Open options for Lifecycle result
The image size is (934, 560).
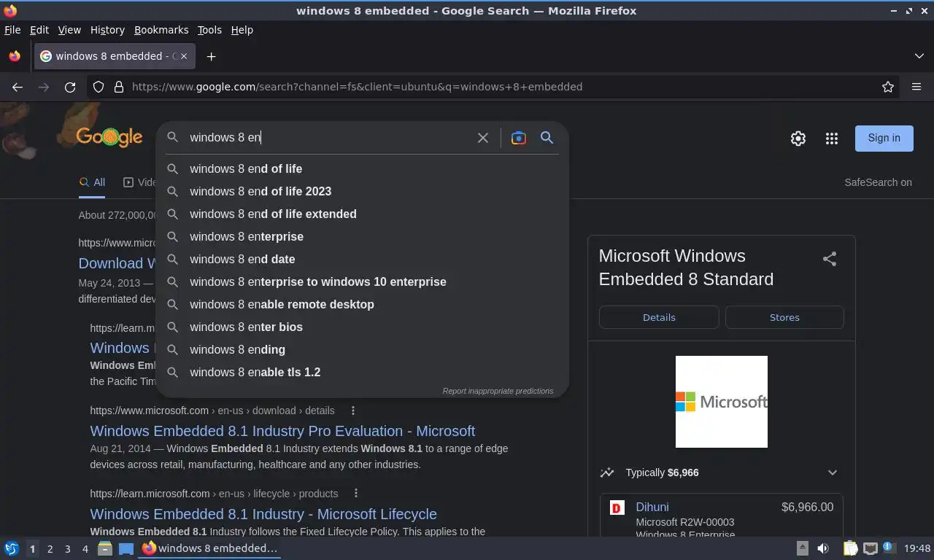[x=356, y=494]
